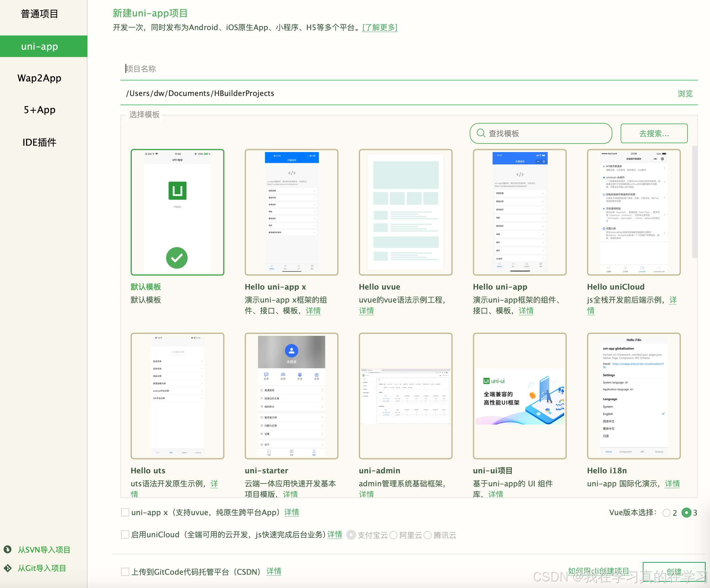Open the 了解更多 link
710x588 pixels.
(380, 27)
